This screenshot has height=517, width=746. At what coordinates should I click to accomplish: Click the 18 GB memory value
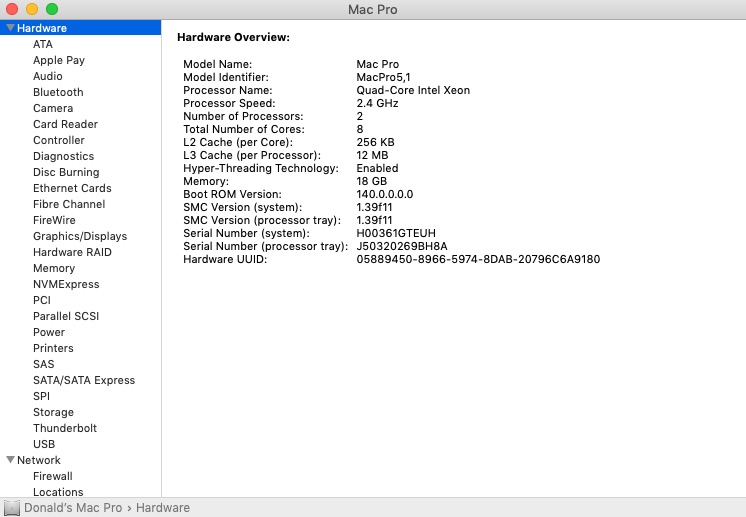click(x=372, y=181)
